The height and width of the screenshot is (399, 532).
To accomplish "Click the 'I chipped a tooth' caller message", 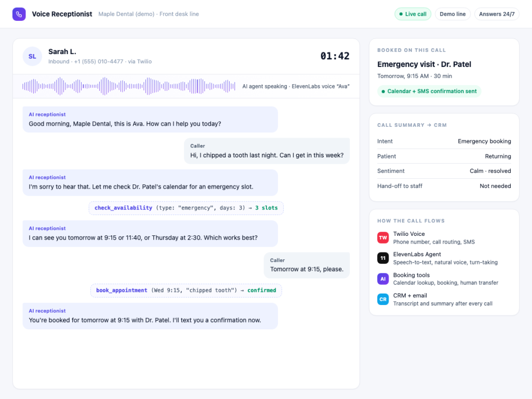I will pyautogui.click(x=267, y=151).
